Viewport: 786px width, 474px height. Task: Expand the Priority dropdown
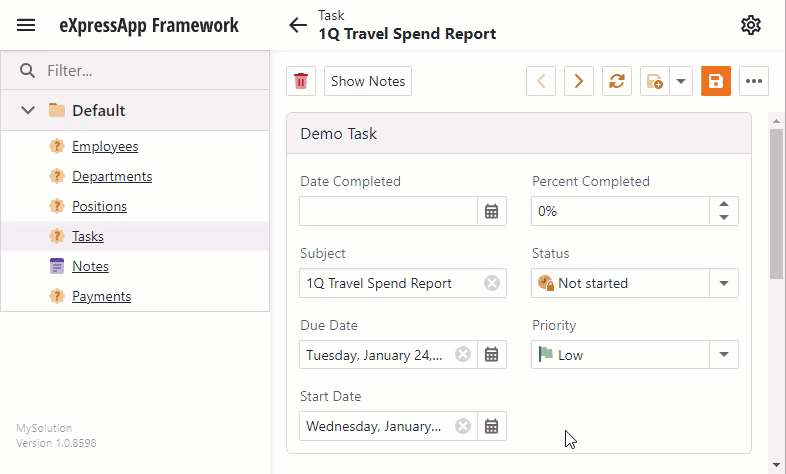coord(723,355)
